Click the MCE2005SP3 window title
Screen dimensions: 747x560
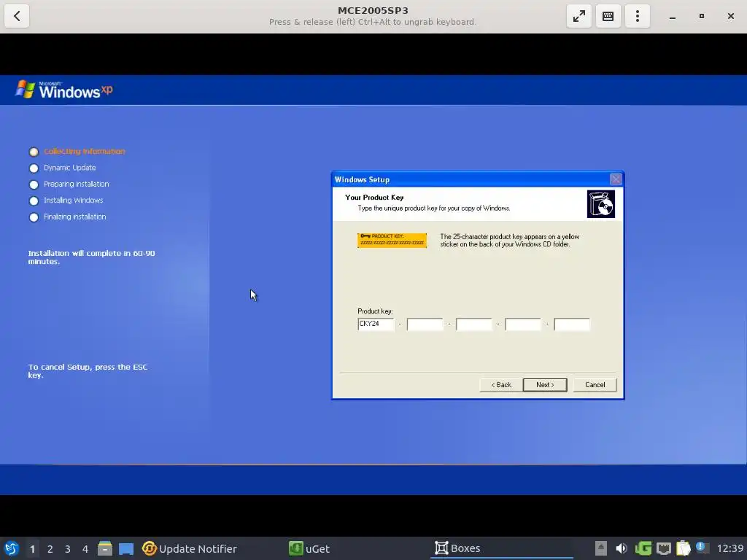(x=373, y=10)
